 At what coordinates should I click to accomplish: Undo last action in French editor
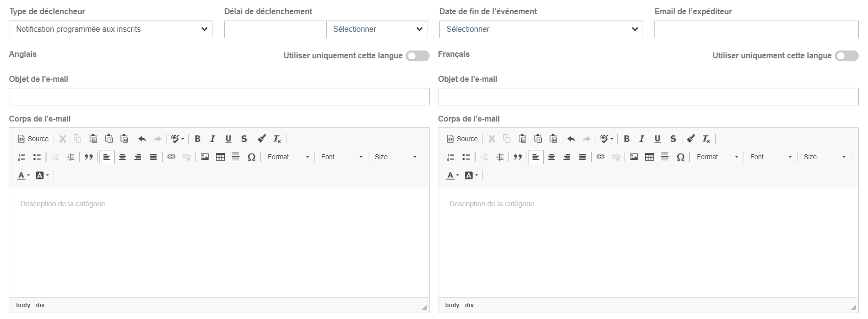tap(571, 139)
